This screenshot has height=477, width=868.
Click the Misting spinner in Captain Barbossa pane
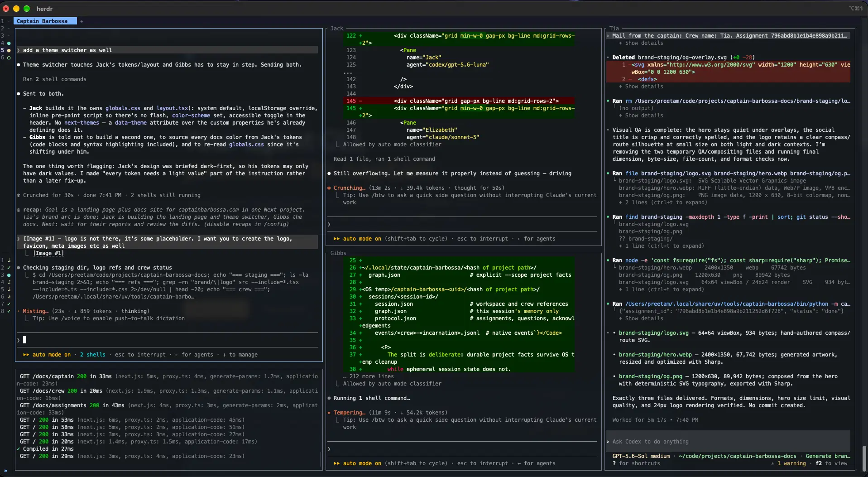(x=33, y=311)
